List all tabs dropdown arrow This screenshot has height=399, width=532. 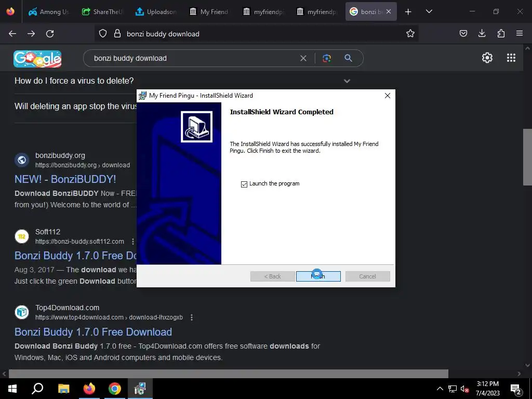pyautogui.click(x=429, y=11)
